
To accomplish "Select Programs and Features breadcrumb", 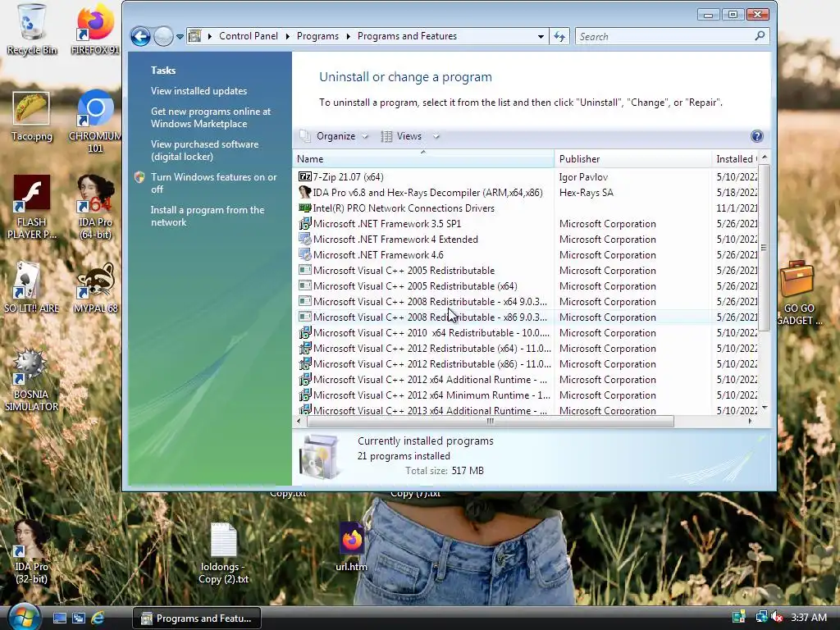I will click(x=407, y=36).
